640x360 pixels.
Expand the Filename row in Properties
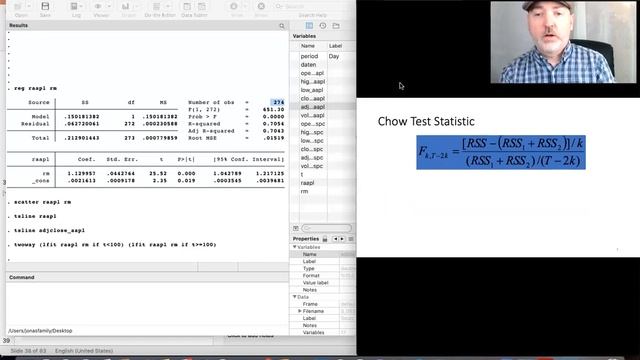(x=300, y=311)
